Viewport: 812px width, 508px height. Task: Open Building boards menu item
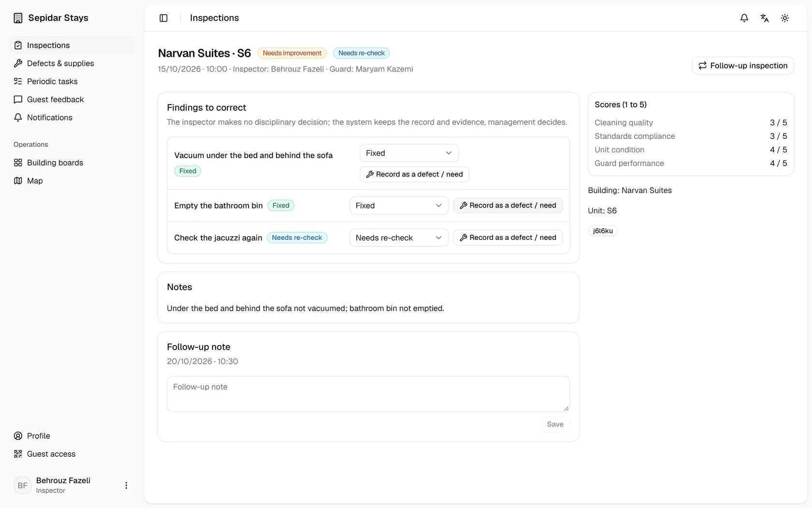click(72, 163)
